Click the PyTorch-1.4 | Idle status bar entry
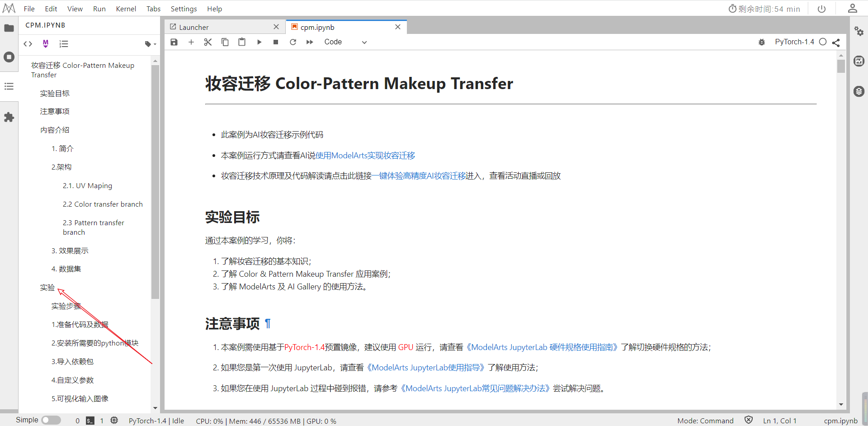868x426 pixels. (156, 421)
